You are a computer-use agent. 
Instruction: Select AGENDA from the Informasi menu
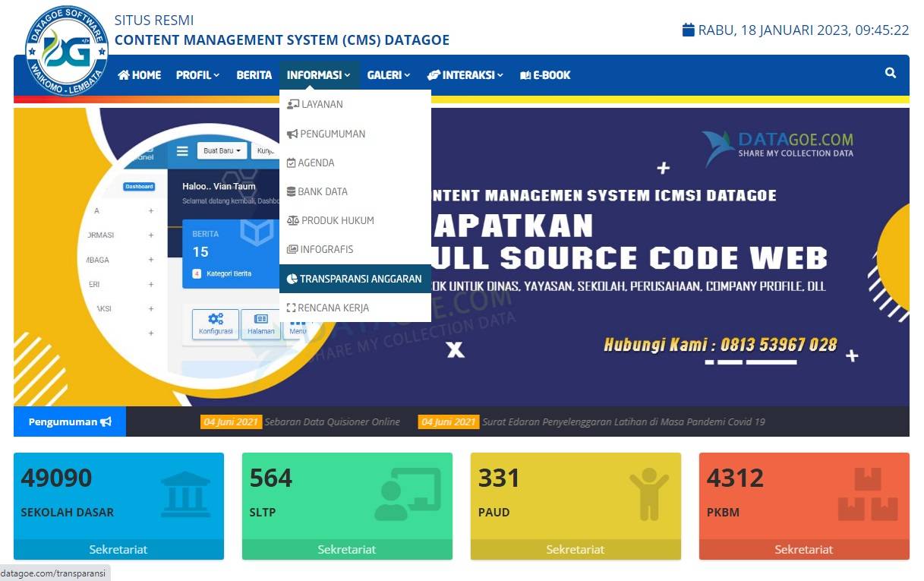[x=355, y=163]
